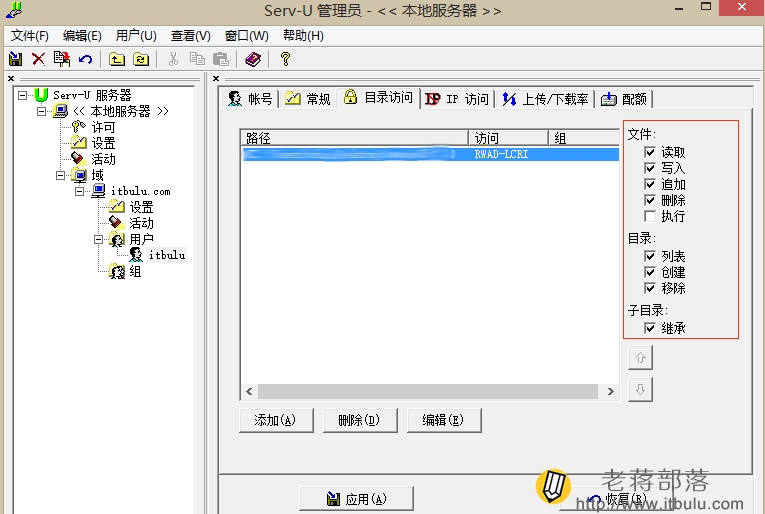Switch to the 上传/下载率 tab
The width and height of the screenshot is (765, 514).
[545, 99]
